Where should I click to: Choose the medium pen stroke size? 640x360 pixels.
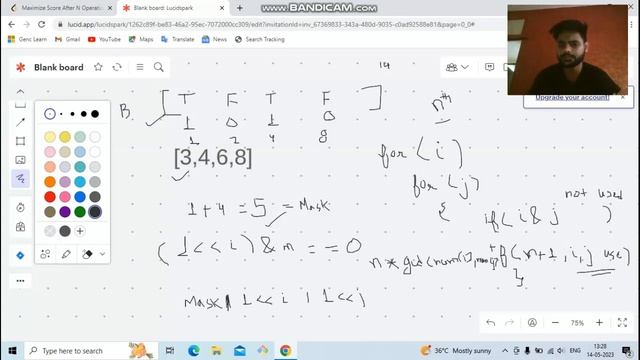coord(72,114)
